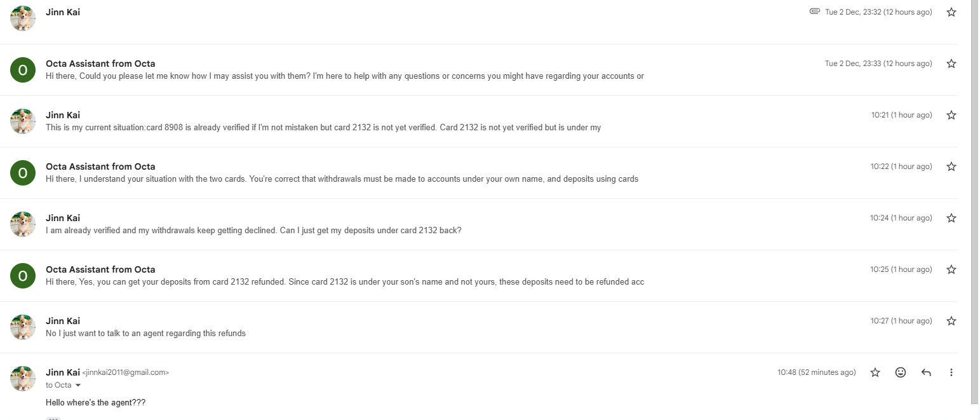This screenshot has height=420, width=980.
Task: Toggle star on Octa Assistant's 10:25 message
Action: coord(951,269)
